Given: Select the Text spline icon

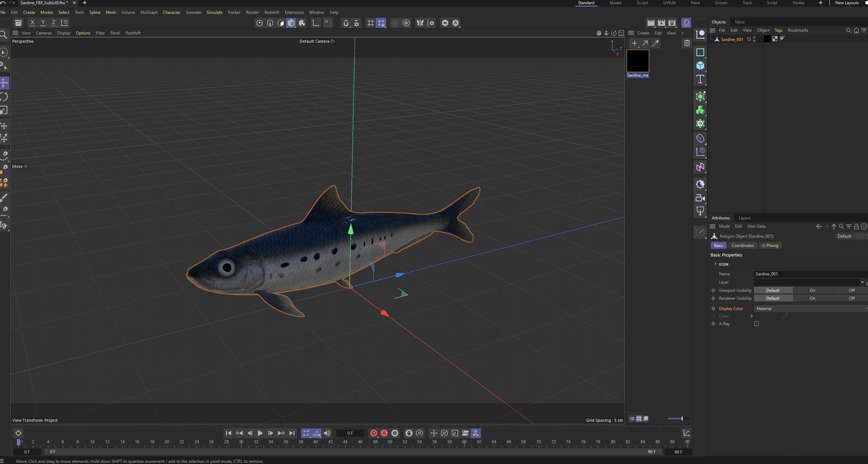Looking at the screenshot, I should click(700, 79).
